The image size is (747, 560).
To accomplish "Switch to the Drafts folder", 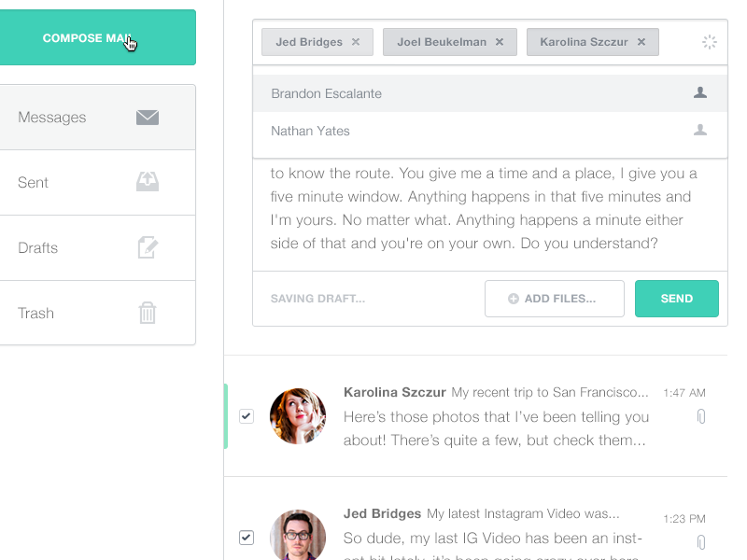I will 37,247.
